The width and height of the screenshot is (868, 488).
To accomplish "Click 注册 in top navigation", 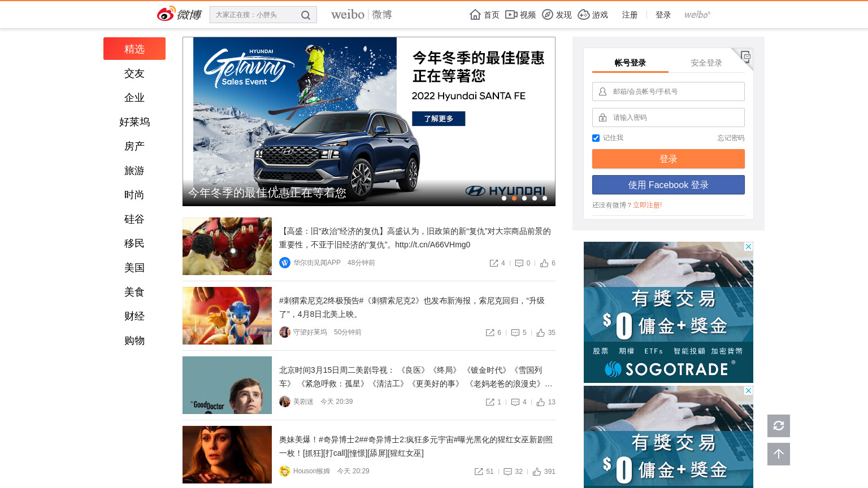I will coord(630,15).
